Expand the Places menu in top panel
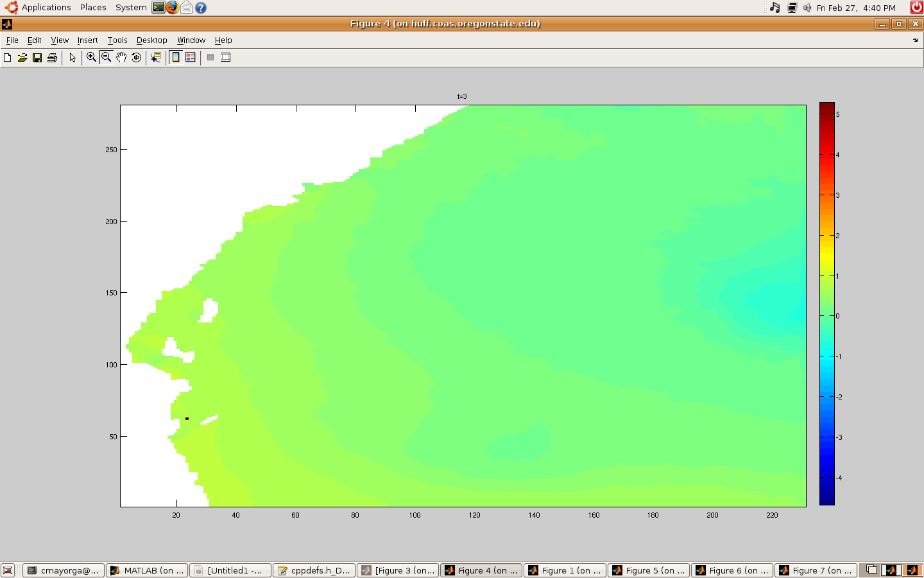 pos(93,8)
